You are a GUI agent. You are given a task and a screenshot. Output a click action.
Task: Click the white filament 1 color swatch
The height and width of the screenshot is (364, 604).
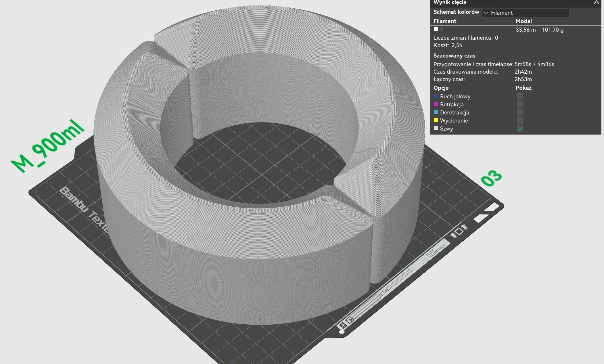click(x=436, y=29)
